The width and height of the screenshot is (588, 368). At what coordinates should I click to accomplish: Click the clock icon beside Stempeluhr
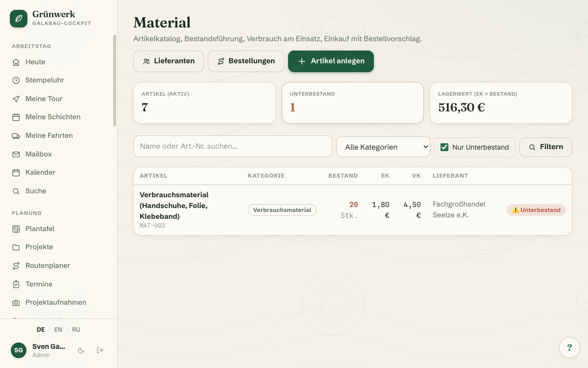(16, 80)
